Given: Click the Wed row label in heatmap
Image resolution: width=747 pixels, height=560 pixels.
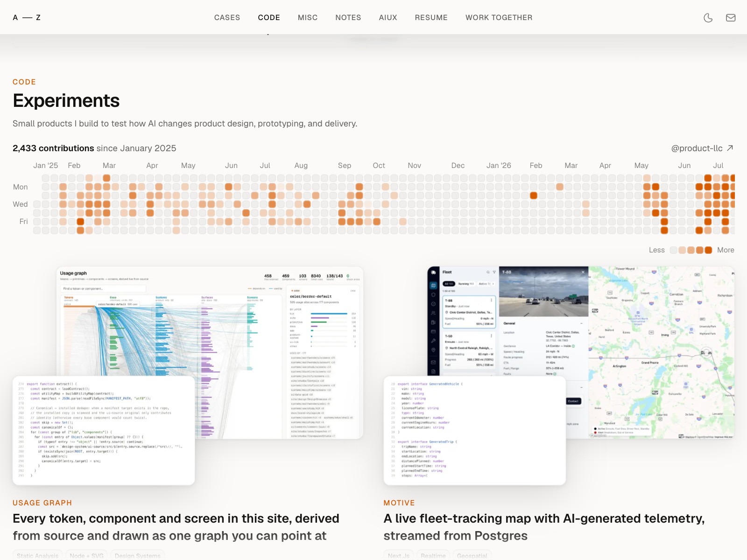Looking at the screenshot, I should [x=21, y=204].
